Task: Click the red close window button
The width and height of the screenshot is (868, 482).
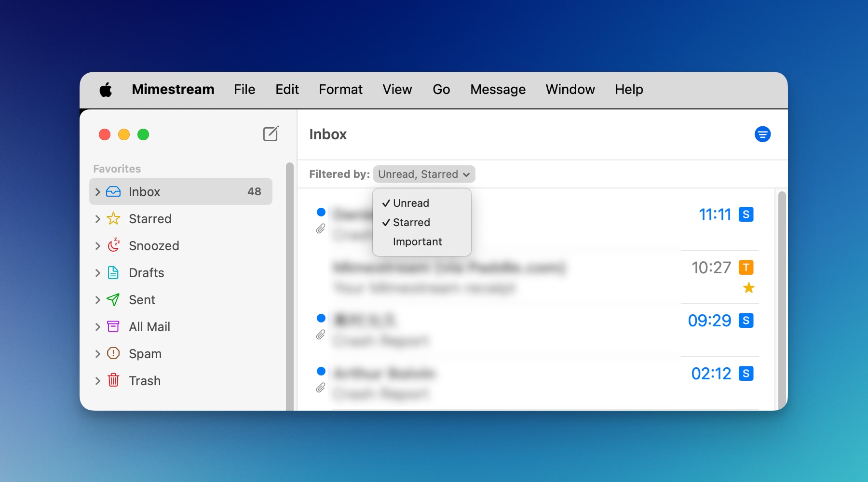Action: coord(105,134)
